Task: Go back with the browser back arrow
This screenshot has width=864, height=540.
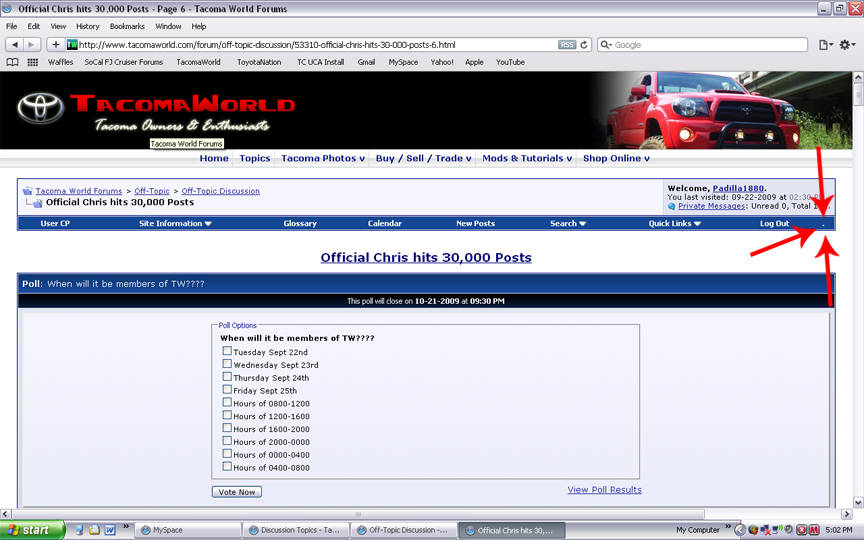Action: click(14, 45)
